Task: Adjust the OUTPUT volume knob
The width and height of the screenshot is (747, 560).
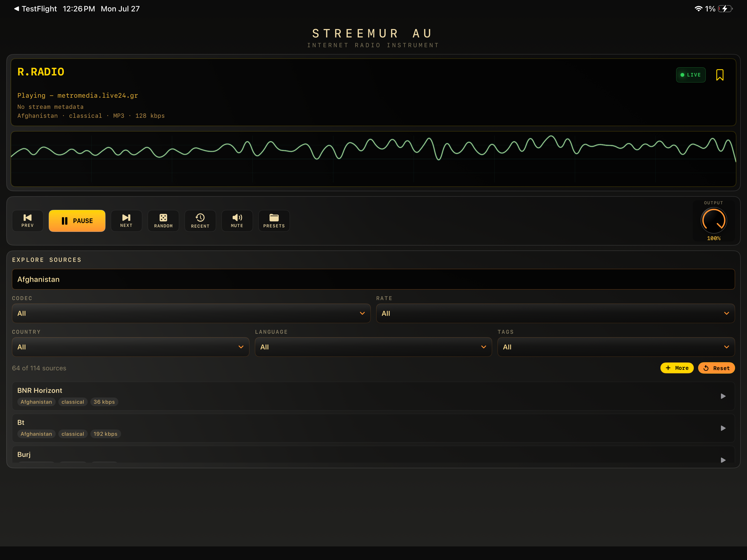Action: (714, 220)
